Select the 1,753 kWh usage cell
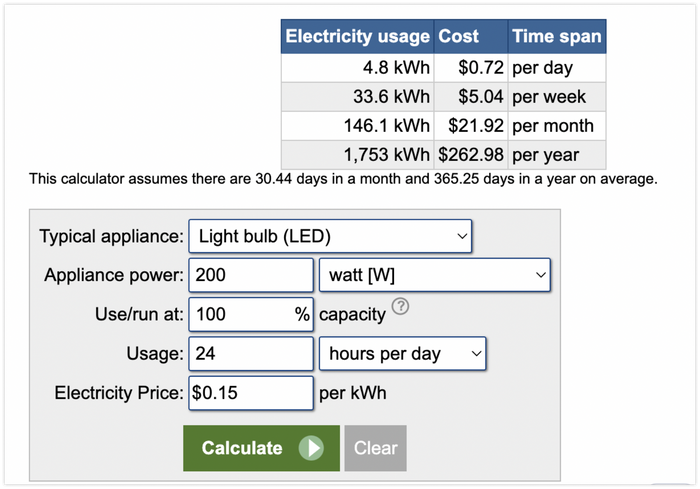This screenshot has width=700, height=489. [358, 155]
